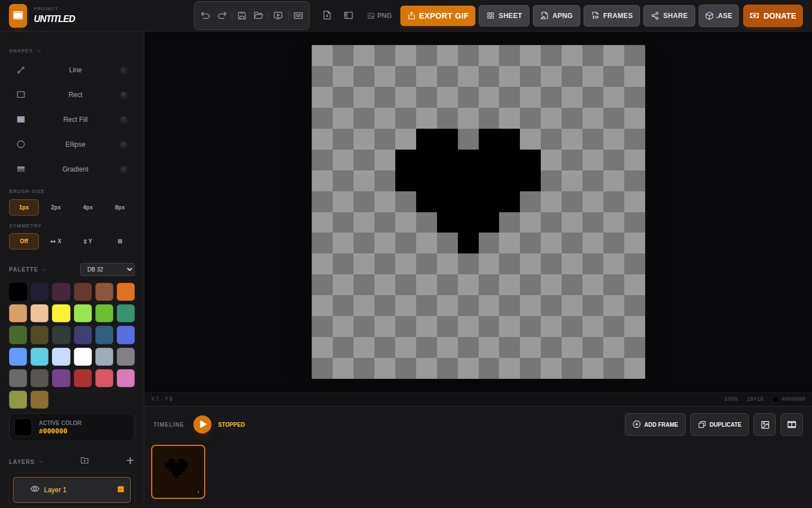Create a new file with the page-plus icon
Image resolution: width=812 pixels, height=508 pixels.
327,15
